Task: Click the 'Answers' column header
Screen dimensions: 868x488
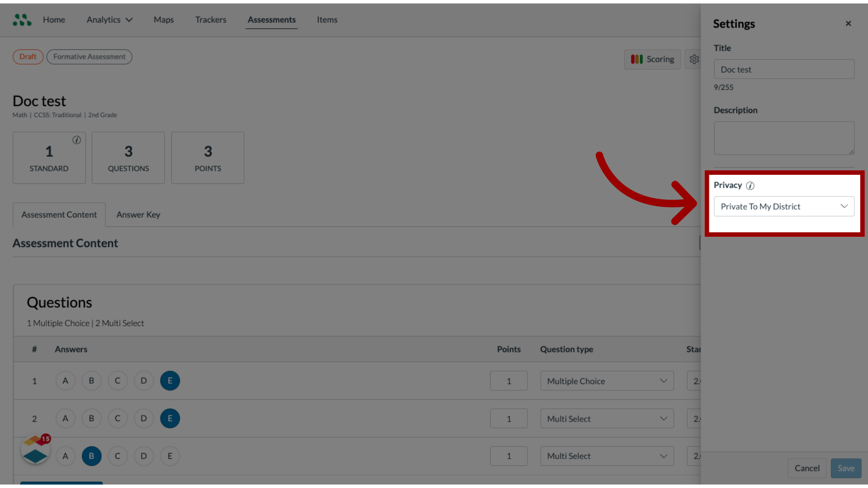Action: [x=71, y=349]
